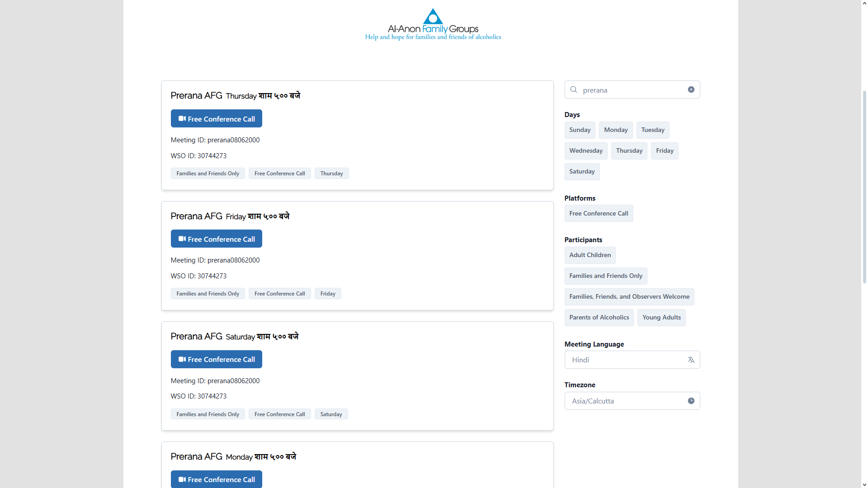Click Thursday tag in first meeting card
Image resolution: width=868 pixels, height=488 pixels.
332,174
